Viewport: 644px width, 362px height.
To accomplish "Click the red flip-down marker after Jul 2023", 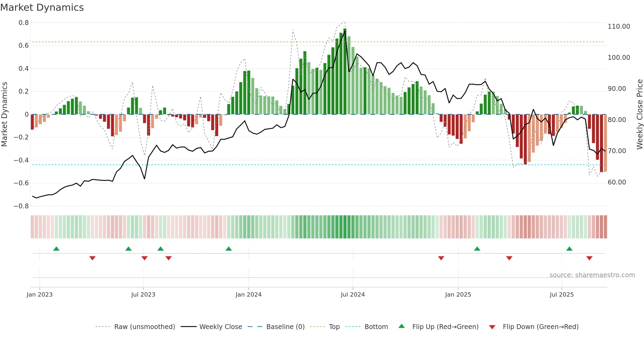I will (169, 258).
